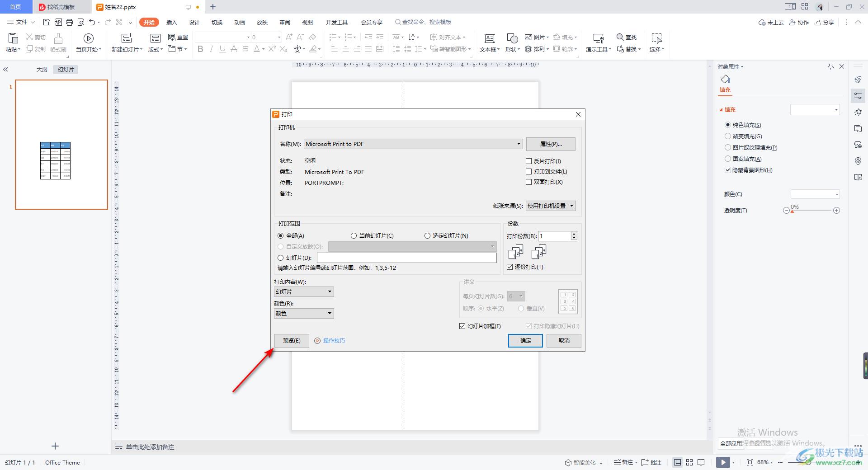Screen dimensions: 868x470
Task: Open the Insert (插入) ribbon tab
Action: point(172,22)
